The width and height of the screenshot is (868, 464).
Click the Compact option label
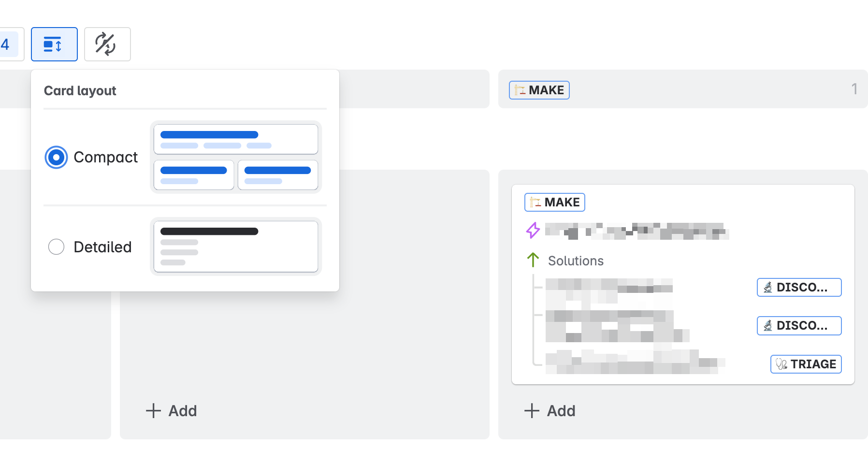tap(106, 158)
